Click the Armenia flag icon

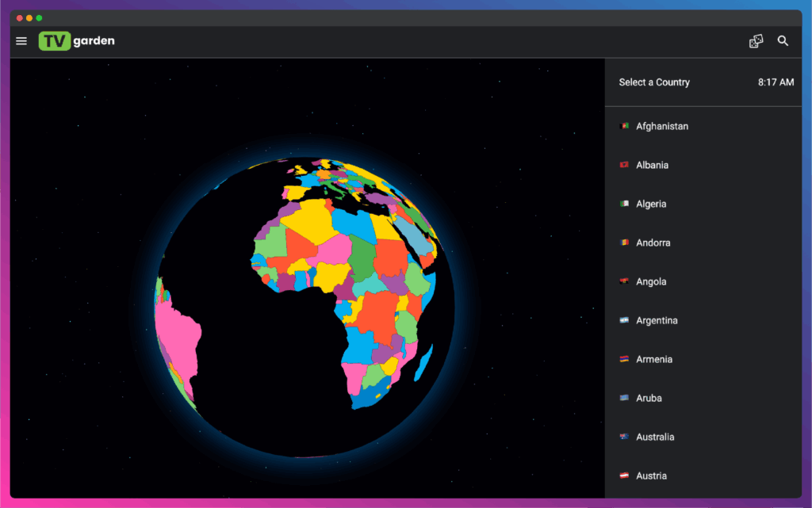tap(624, 359)
